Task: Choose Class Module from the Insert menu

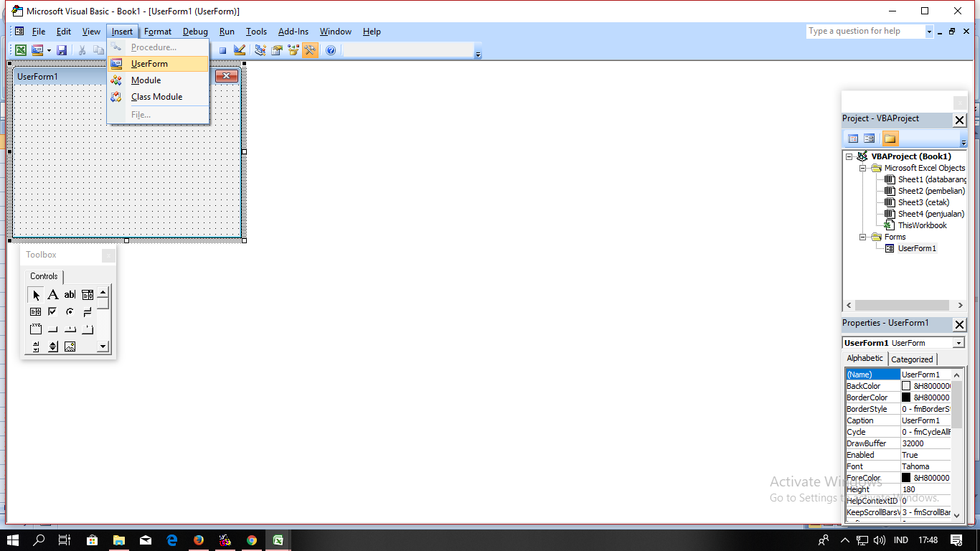Action: pos(158,97)
